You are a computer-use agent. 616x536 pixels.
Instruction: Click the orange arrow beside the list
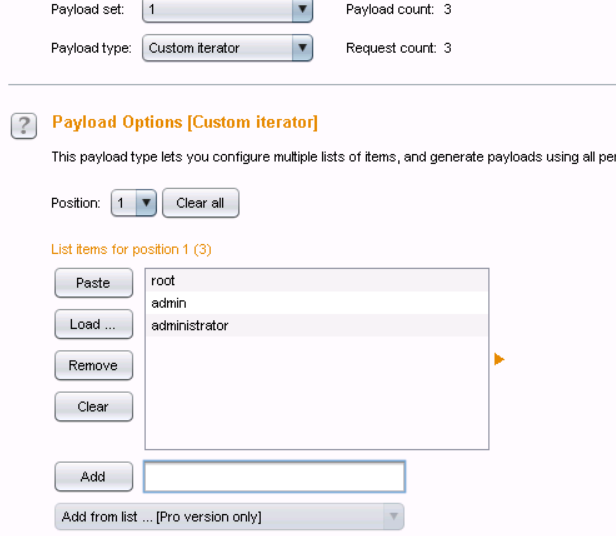499,359
